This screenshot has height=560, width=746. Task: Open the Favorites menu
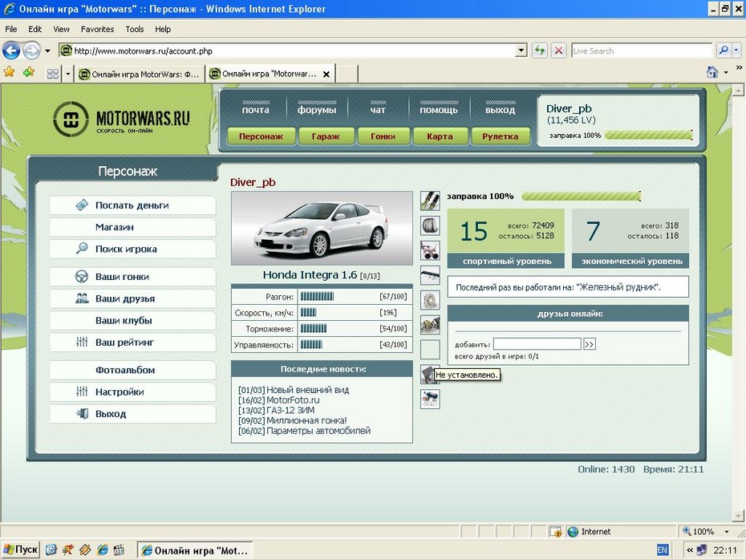(x=97, y=29)
